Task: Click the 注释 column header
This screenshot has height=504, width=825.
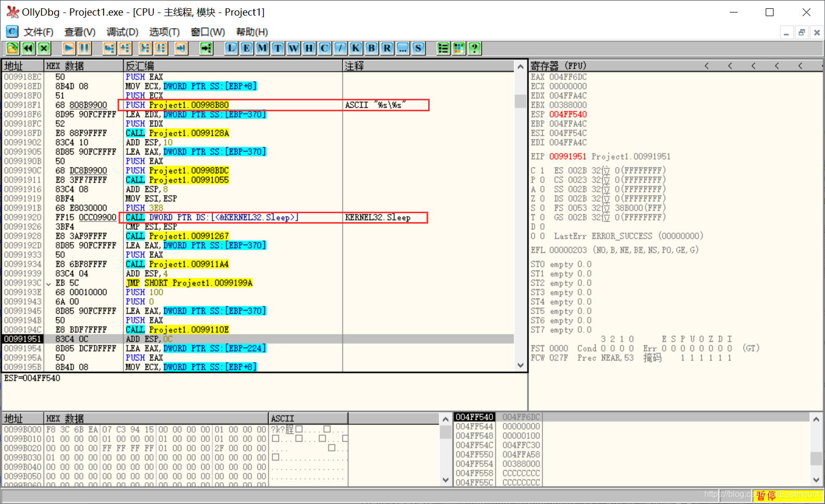Action: pyautogui.click(x=429, y=66)
